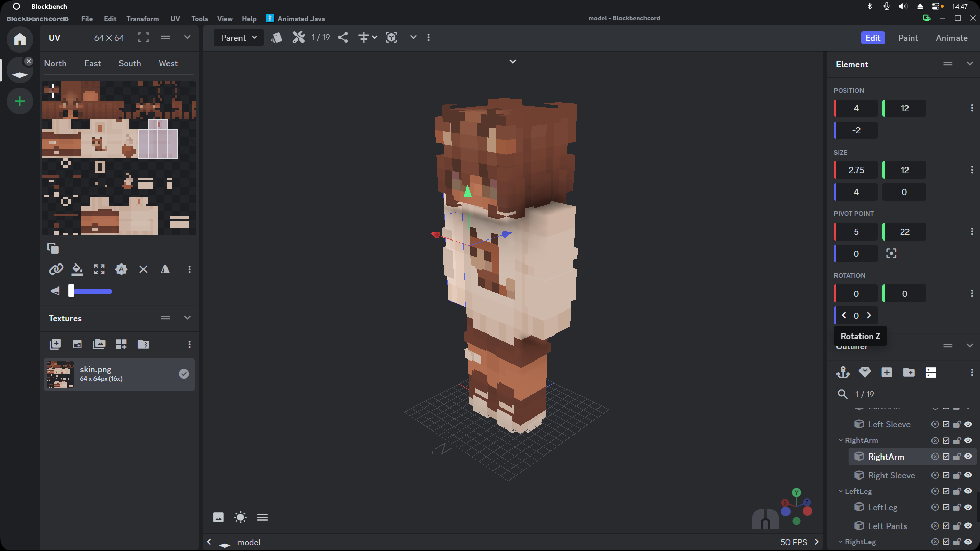
Task: Collapse the Textures panel chevron
Action: 187,318
